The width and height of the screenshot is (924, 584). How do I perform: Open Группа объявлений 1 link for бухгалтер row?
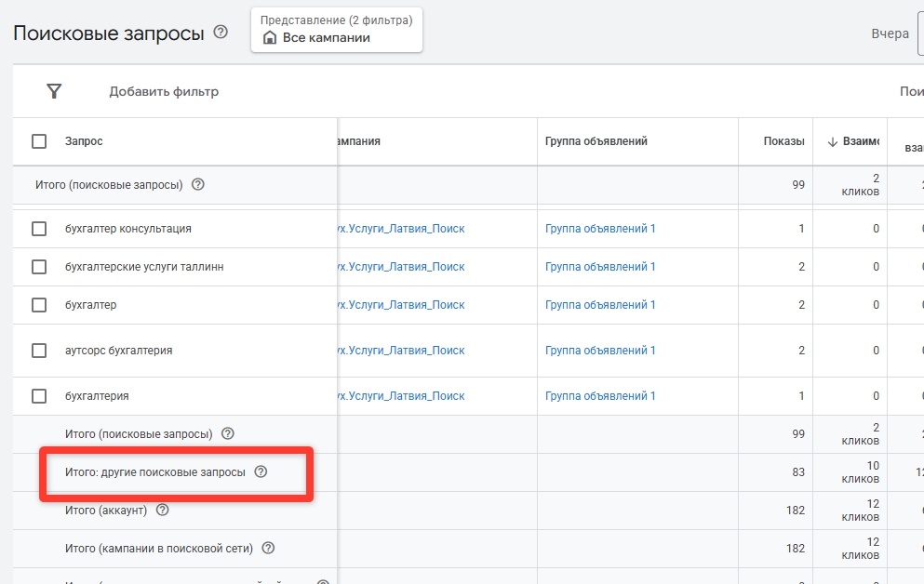(x=600, y=305)
